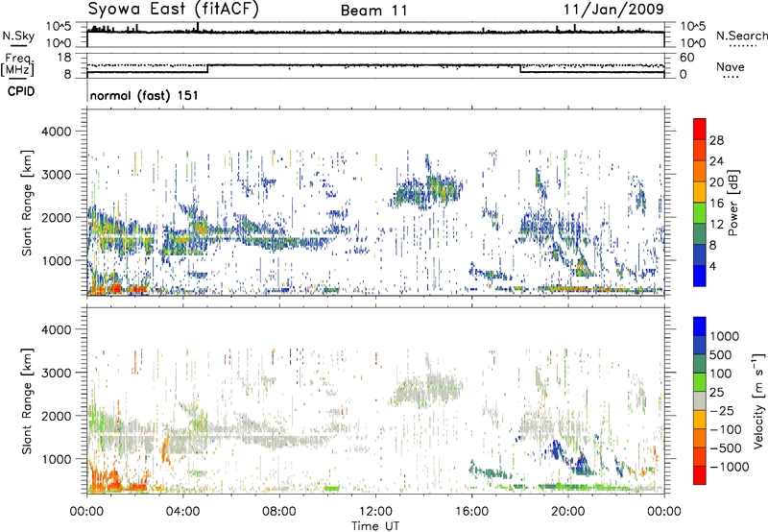Viewport: 768px width, 532px height.
Task: Click the dotted line sample under 'Nave'
Action: coord(732,77)
